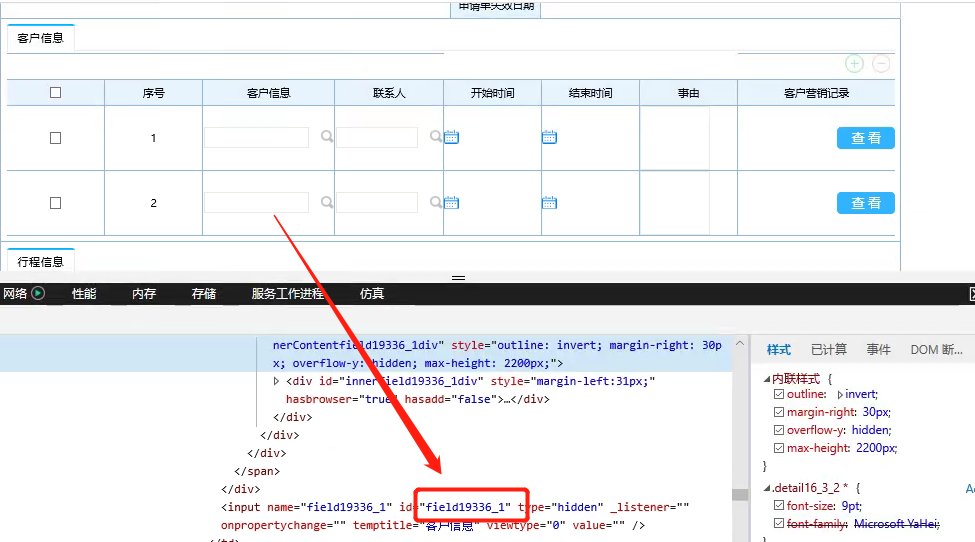Open the 性能 DevTools tab
The height and width of the screenshot is (542, 975).
84,293
